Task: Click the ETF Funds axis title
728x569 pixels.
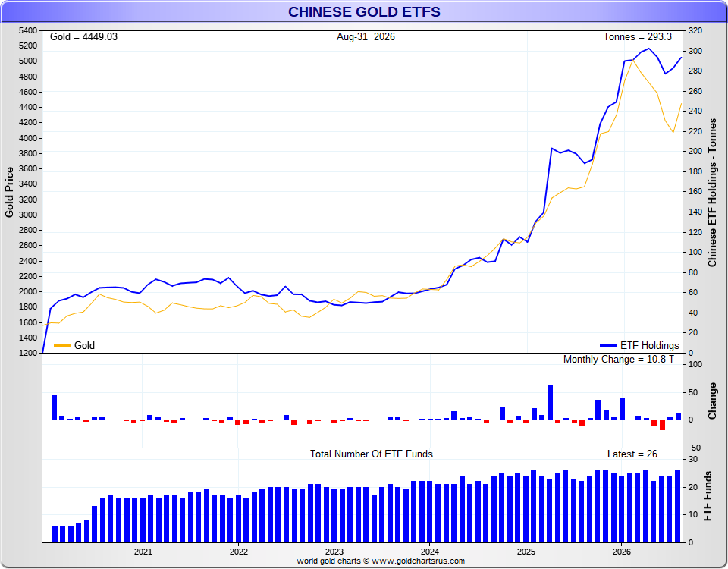Action: click(708, 496)
